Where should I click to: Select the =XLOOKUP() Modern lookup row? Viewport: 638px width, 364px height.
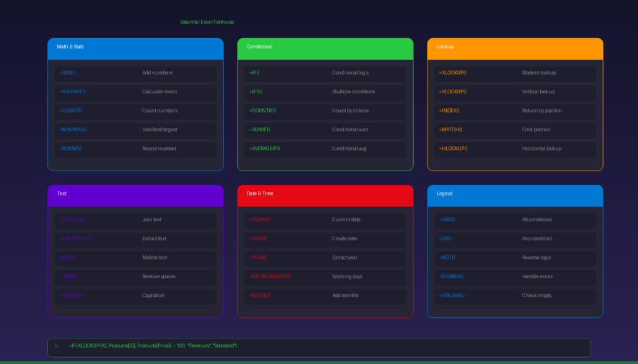tap(515, 73)
